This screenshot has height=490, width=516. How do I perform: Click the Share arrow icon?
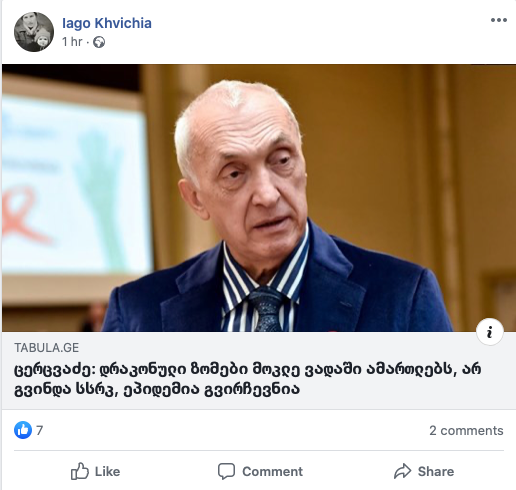coord(403,471)
